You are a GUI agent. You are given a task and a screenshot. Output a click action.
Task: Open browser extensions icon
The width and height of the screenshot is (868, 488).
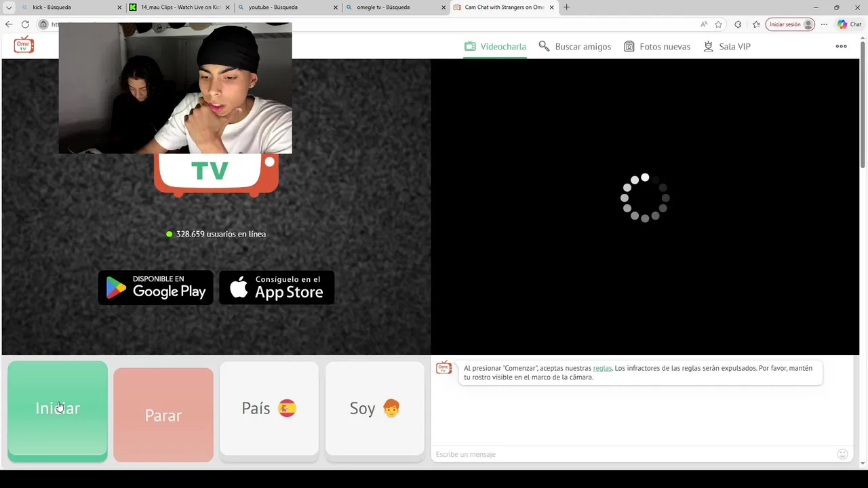coord(738,24)
